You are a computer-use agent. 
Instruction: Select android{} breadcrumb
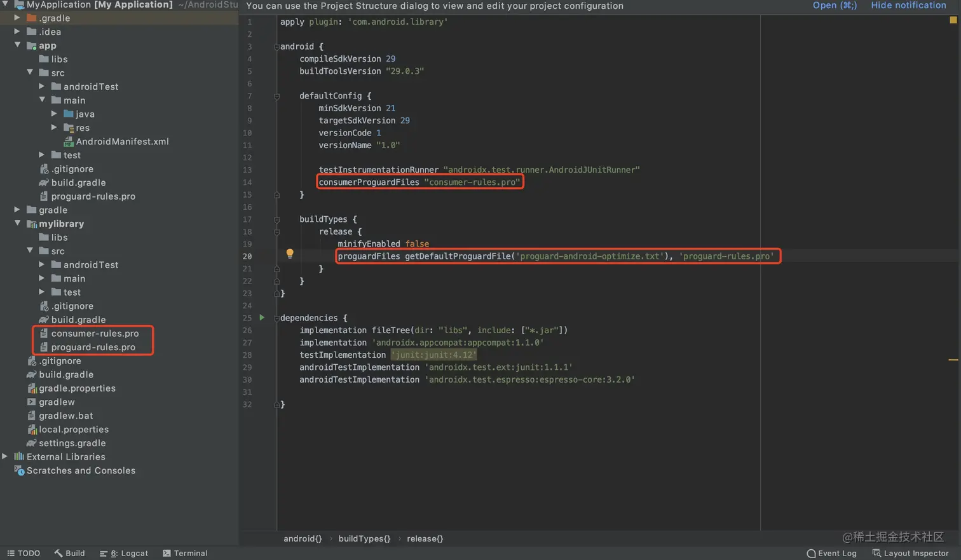pos(303,538)
